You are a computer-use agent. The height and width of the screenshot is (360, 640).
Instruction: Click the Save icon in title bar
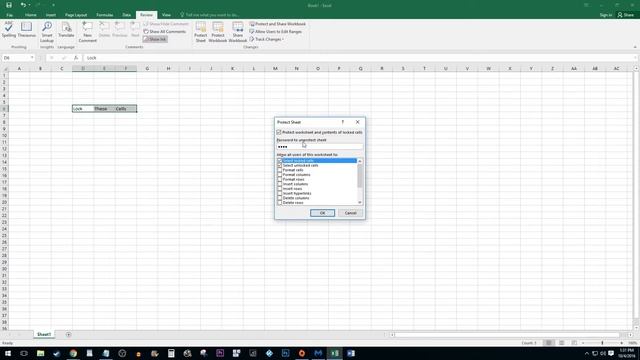tap(9, 5)
